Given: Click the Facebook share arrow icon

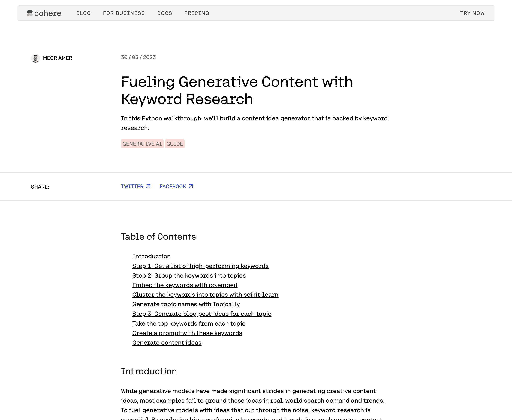Looking at the screenshot, I should pos(191,186).
